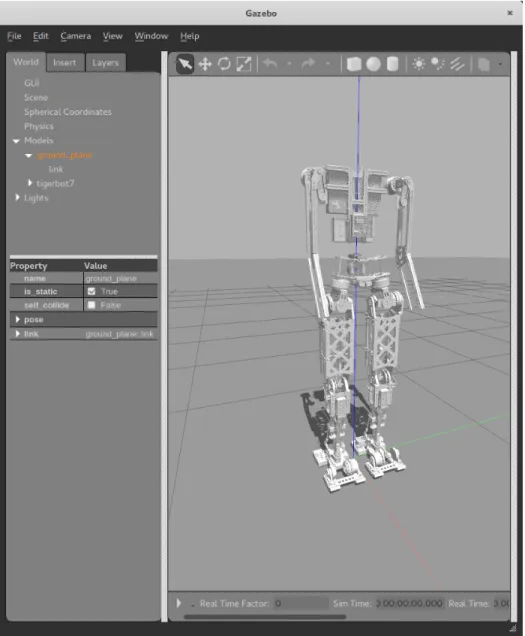Click the vertical splitter handle beside left panel
This screenshot has height=636, width=525.
pos(164,337)
